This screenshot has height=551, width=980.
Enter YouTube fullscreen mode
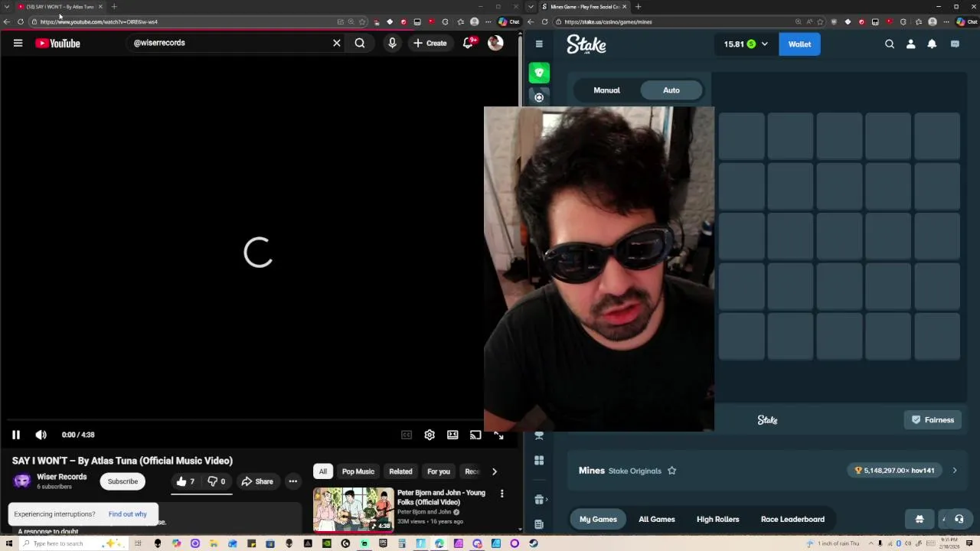point(498,435)
